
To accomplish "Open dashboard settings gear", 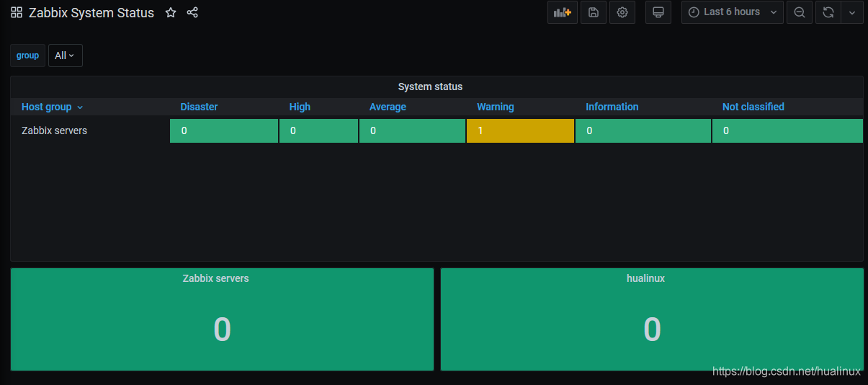I will [x=622, y=12].
